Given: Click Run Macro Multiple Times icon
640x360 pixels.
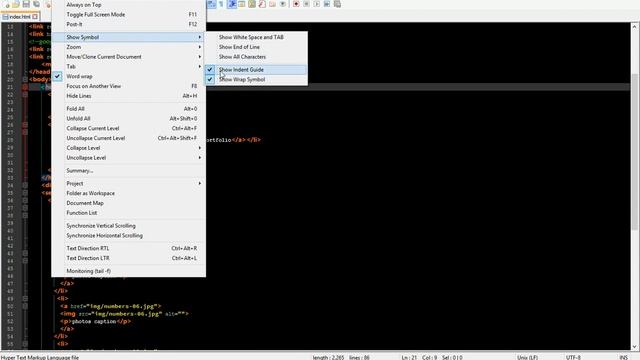Looking at the screenshot, I should [x=327, y=4].
